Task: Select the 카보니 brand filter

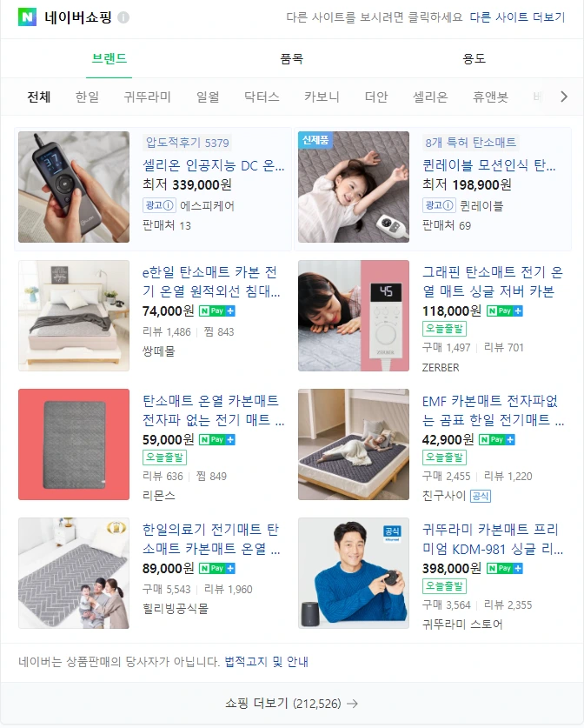Action: 322,97
